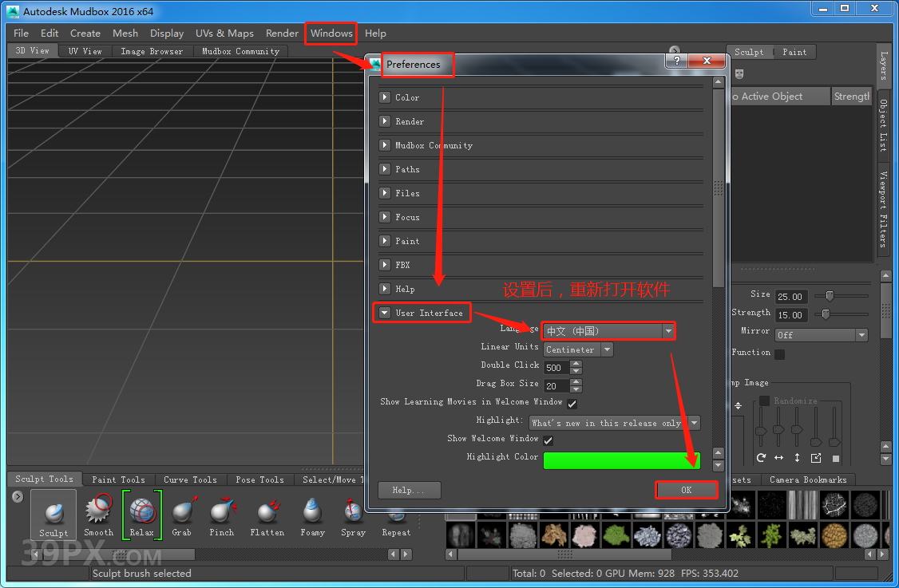The image size is (899, 588).
Task: Select the Smooth brush tool
Action: (x=99, y=513)
